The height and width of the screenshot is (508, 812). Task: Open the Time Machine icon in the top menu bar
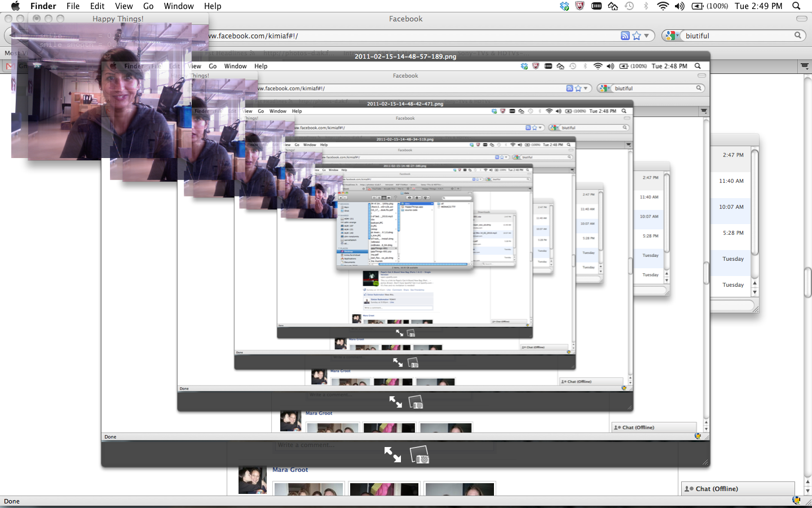click(x=629, y=6)
